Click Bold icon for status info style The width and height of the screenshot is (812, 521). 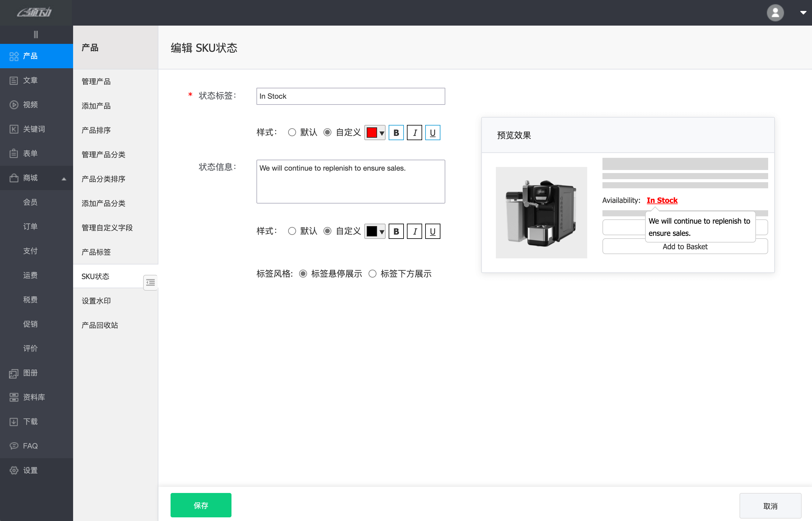pos(396,232)
